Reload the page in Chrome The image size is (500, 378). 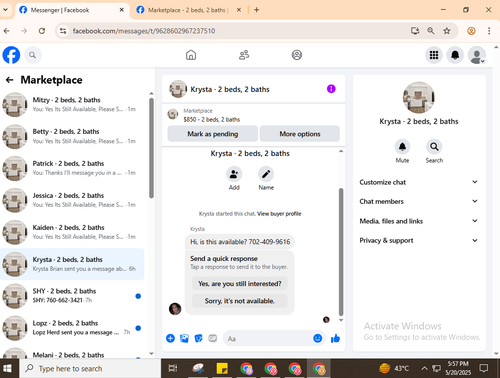point(42,31)
